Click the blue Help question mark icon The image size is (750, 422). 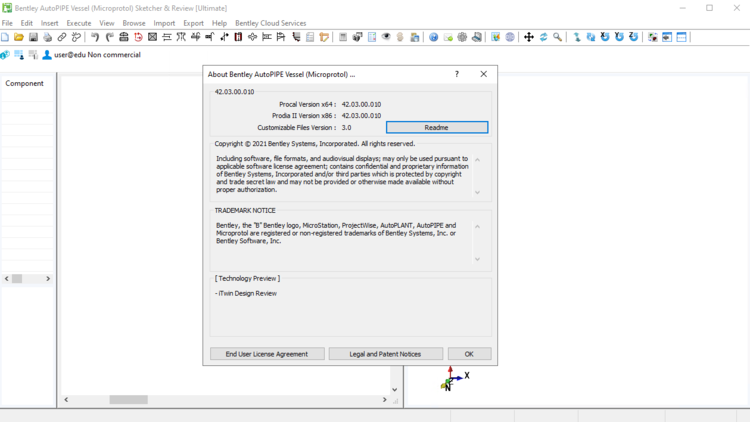click(x=433, y=37)
